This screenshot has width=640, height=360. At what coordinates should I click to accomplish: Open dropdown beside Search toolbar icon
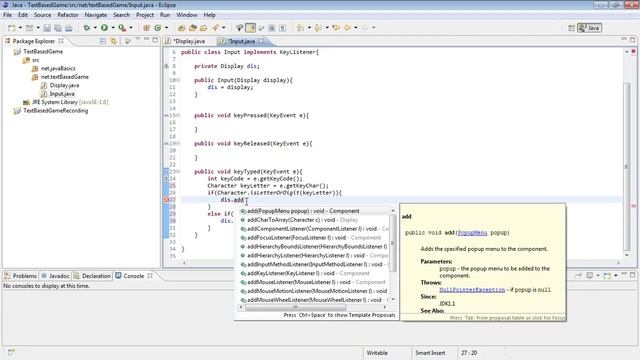(223, 28)
